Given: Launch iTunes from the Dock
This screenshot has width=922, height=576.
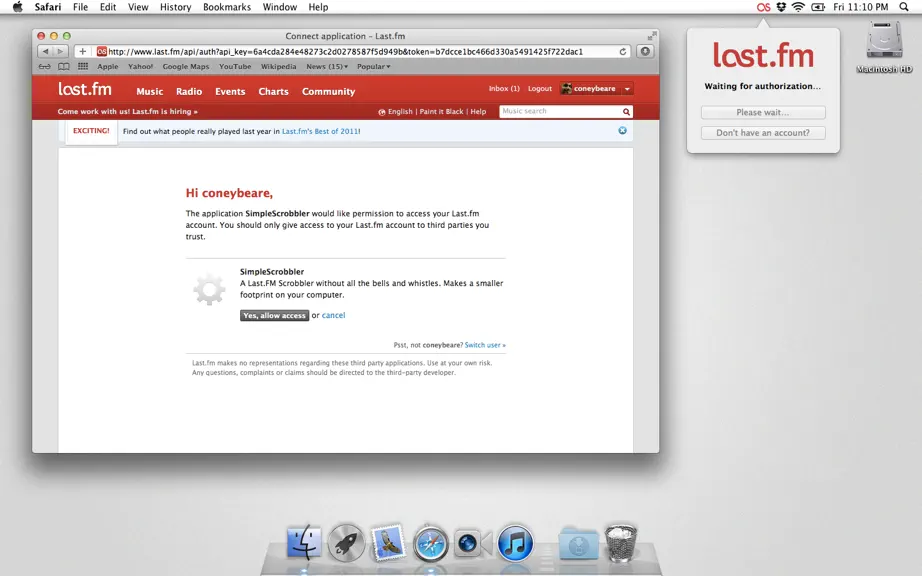Looking at the screenshot, I should click(515, 542).
